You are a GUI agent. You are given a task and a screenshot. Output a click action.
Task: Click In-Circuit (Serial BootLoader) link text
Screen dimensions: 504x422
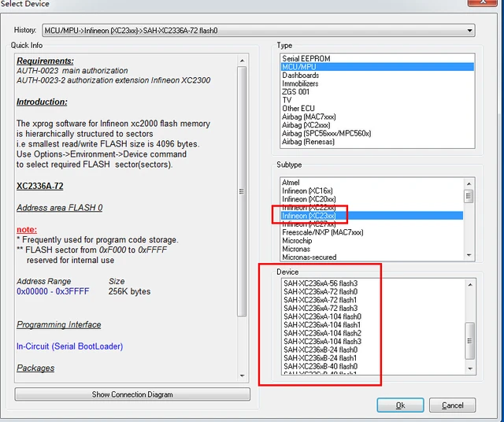pyautogui.click(x=70, y=346)
